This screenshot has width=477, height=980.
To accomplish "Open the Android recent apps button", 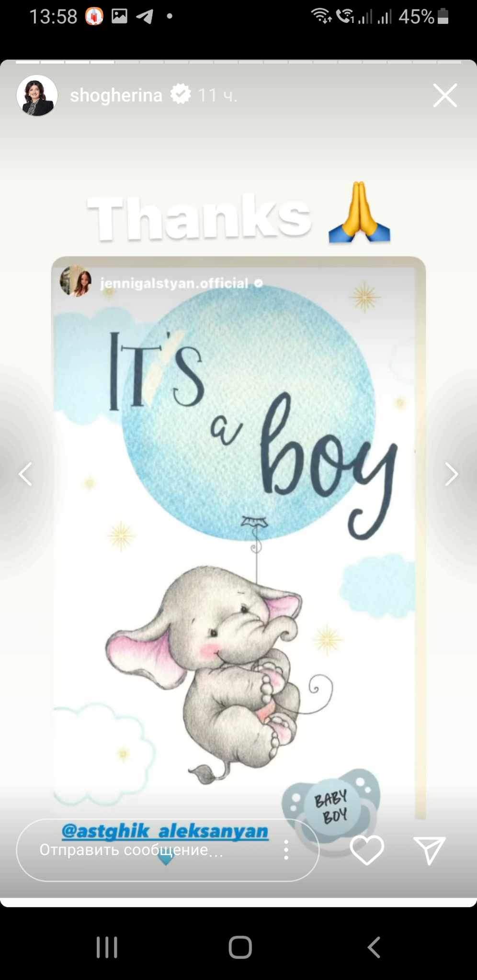I will click(x=107, y=947).
